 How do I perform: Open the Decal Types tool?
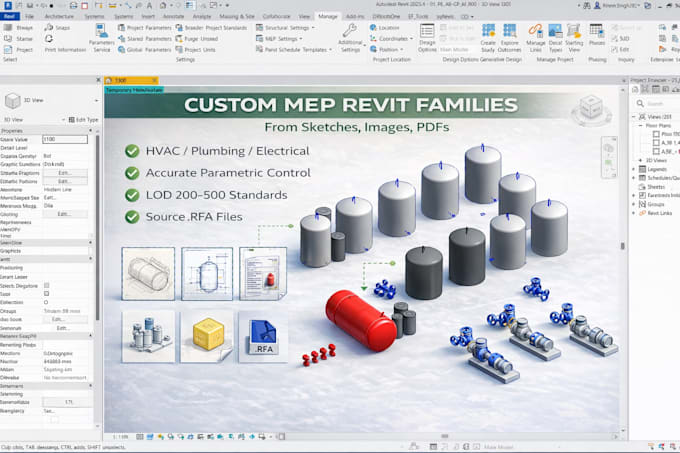556,38
